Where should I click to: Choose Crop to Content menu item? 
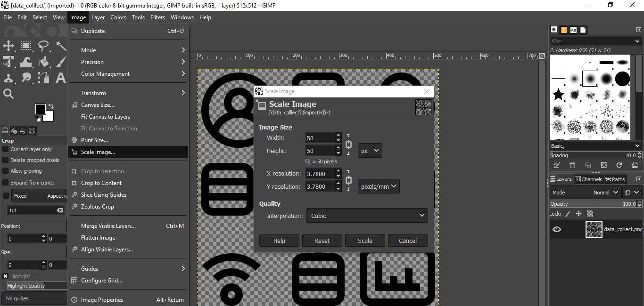[x=128, y=183]
